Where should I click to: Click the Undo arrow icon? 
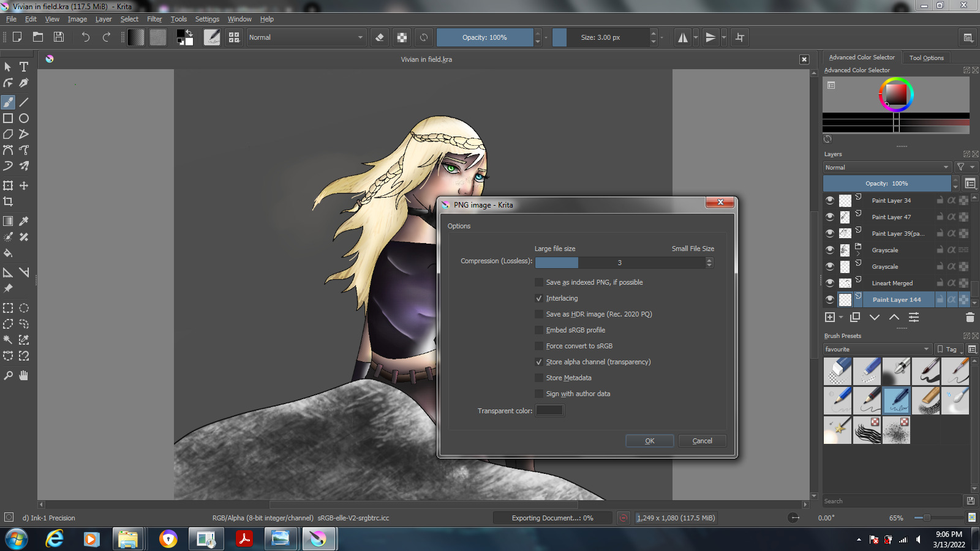click(x=86, y=37)
